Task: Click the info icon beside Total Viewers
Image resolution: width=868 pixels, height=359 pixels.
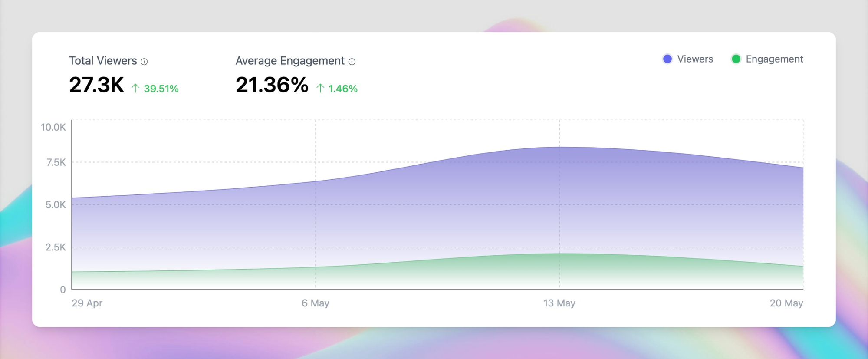Action: (x=144, y=62)
